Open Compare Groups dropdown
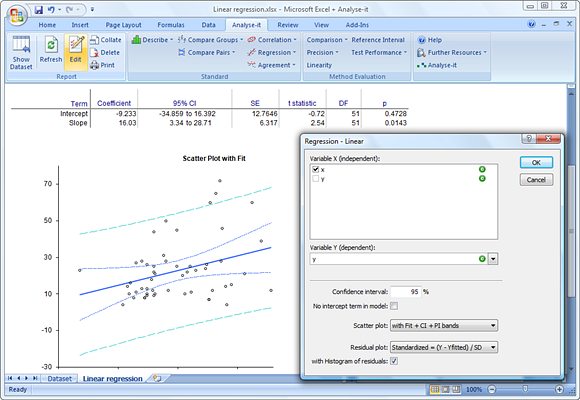The image size is (580, 400). click(x=210, y=40)
